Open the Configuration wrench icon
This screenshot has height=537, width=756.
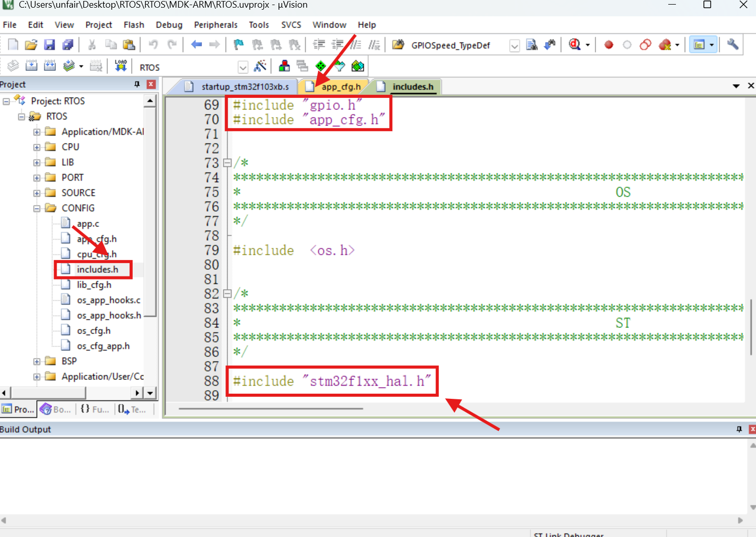733,45
